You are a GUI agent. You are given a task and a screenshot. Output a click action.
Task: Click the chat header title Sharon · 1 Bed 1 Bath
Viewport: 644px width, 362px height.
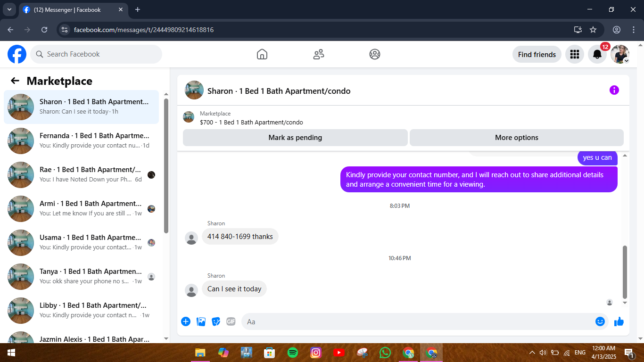[x=279, y=91]
